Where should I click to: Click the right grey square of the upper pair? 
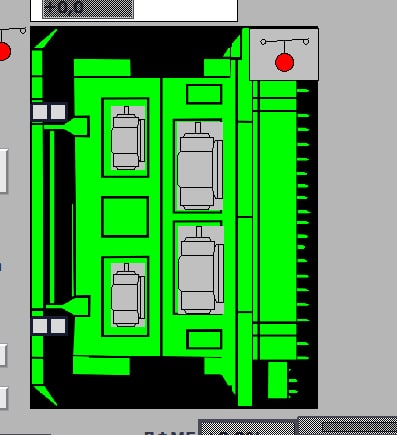[58, 112]
